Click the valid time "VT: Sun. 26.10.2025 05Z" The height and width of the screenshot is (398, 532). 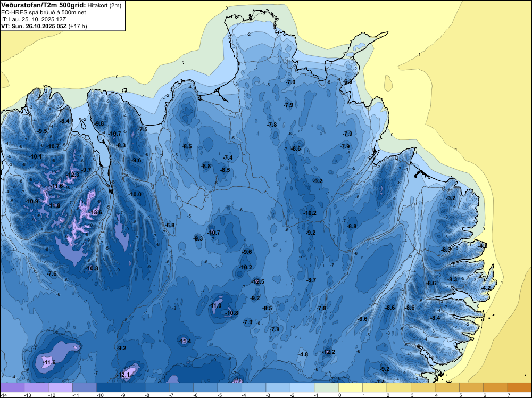pyautogui.click(x=34, y=26)
